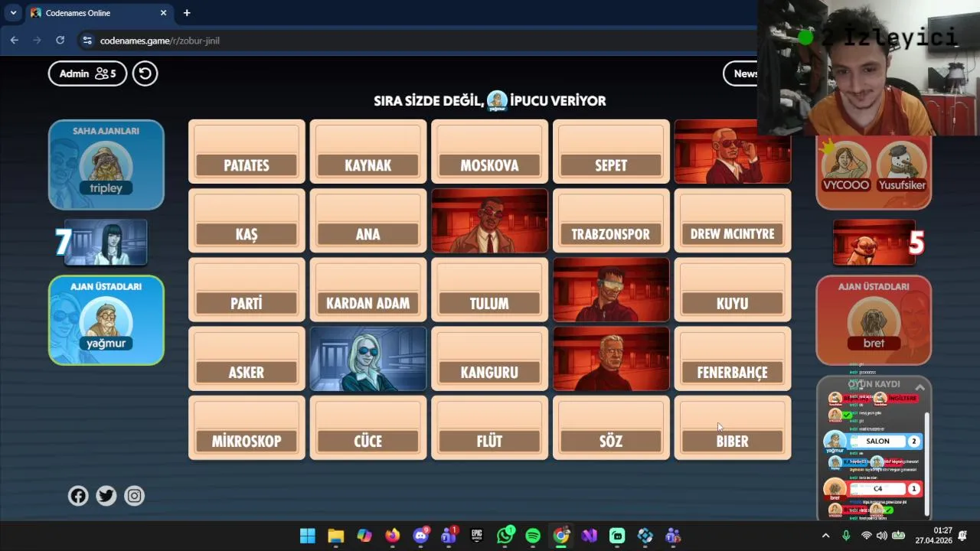Switch to the Codenames Online tab
Screen dimensions: 980x551
[x=98, y=13]
